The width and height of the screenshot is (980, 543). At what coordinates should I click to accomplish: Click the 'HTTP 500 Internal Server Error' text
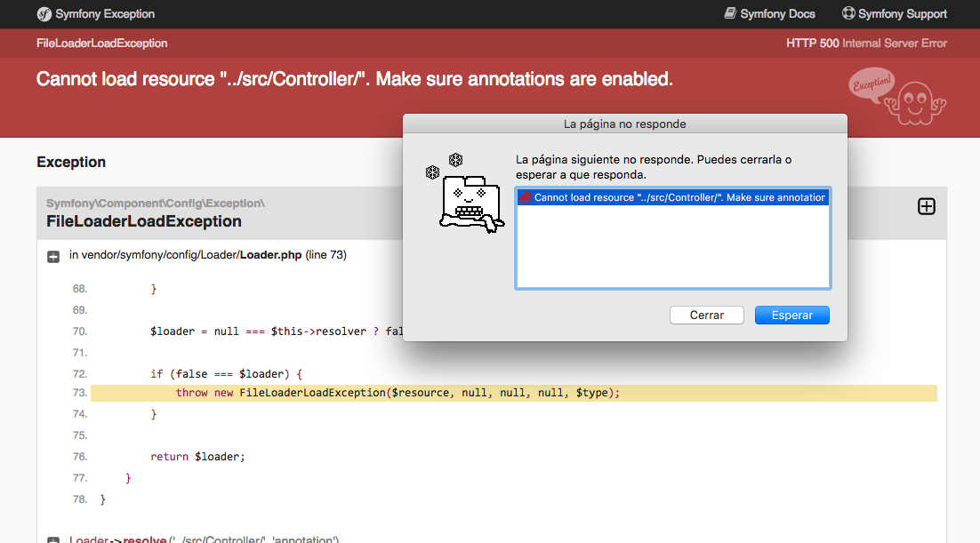[x=866, y=44]
